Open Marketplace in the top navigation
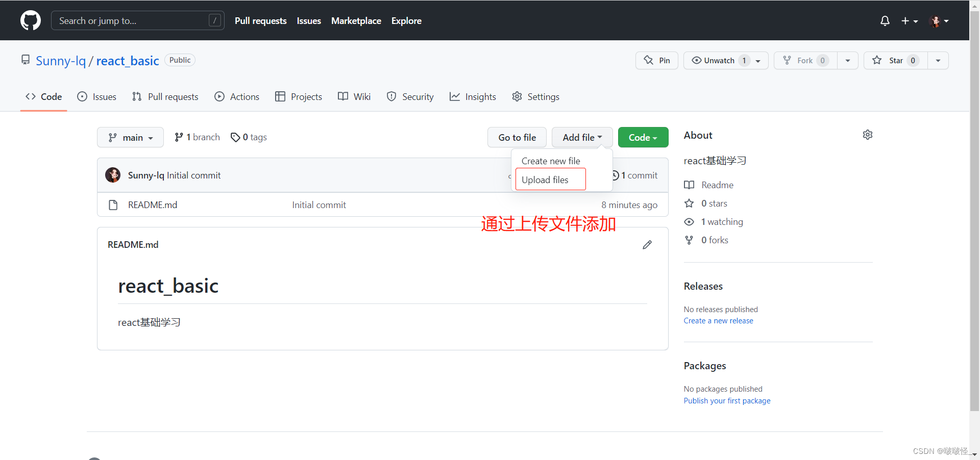This screenshot has width=980, height=460. coord(356,21)
